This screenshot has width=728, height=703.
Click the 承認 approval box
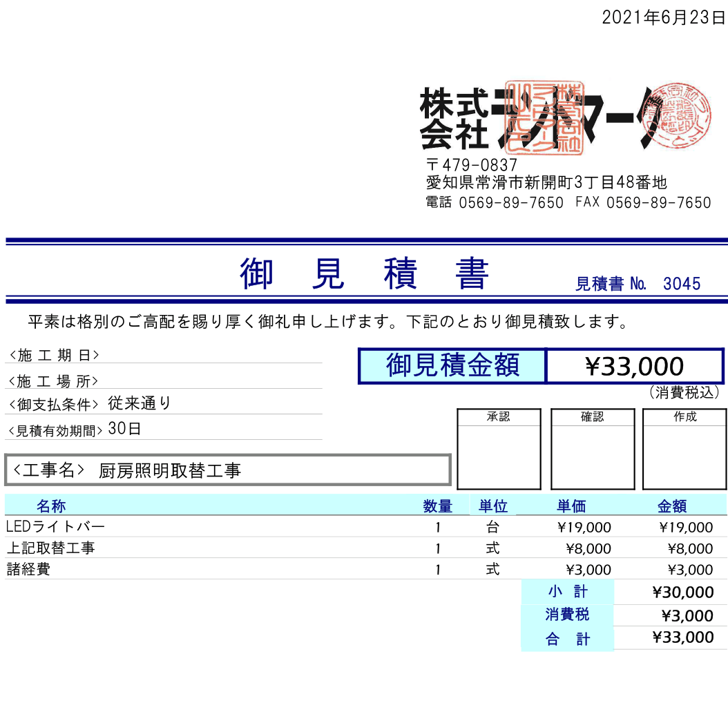[499, 449]
